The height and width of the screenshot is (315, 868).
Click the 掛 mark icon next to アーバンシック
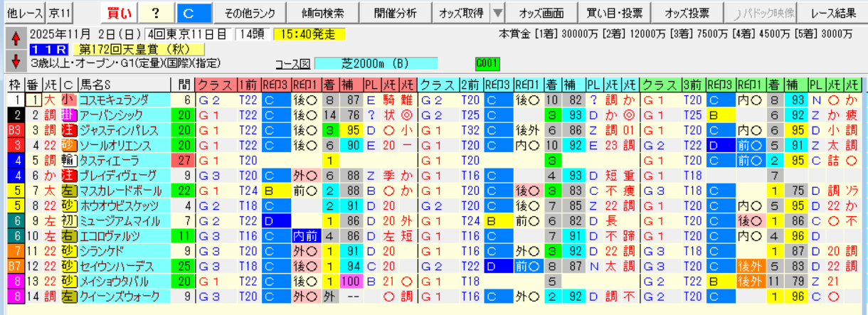pyautogui.click(x=68, y=115)
